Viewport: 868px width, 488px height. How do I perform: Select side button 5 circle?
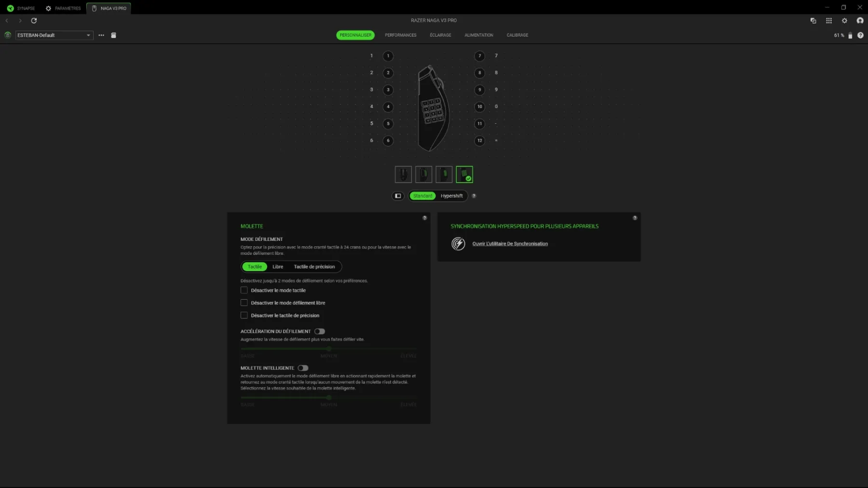[x=388, y=124]
